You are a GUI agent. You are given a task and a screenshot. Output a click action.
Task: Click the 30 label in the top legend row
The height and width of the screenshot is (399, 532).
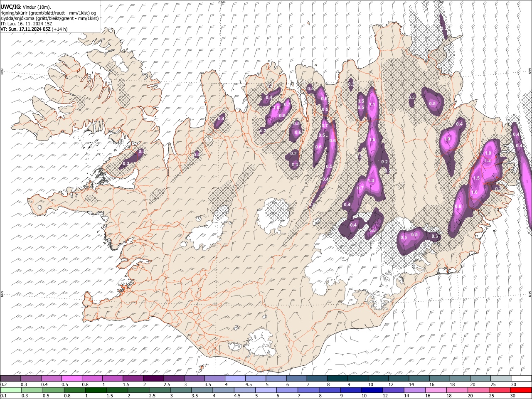pos(514,384)
